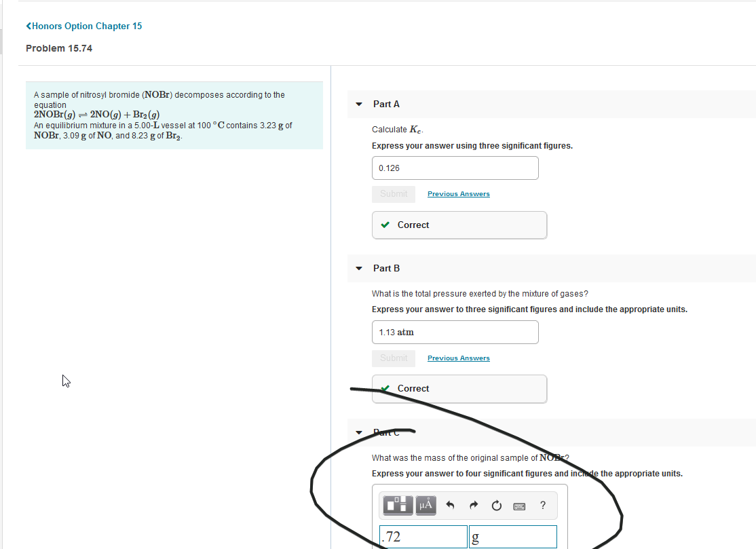The image size is (756, 549).
Task: Redo the answer edit
Action: tap(474, 505)
